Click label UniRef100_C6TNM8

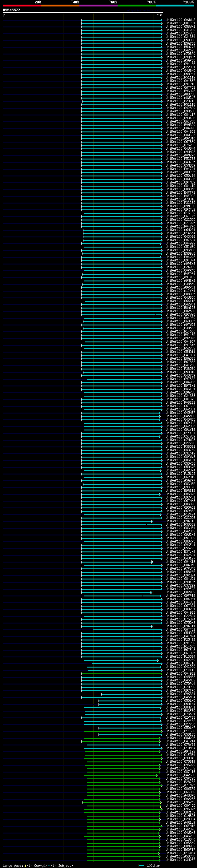coord(180,501)
